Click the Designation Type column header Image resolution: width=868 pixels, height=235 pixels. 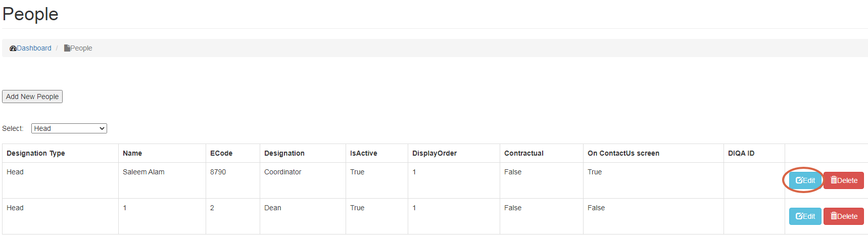(x=36, y=153)
